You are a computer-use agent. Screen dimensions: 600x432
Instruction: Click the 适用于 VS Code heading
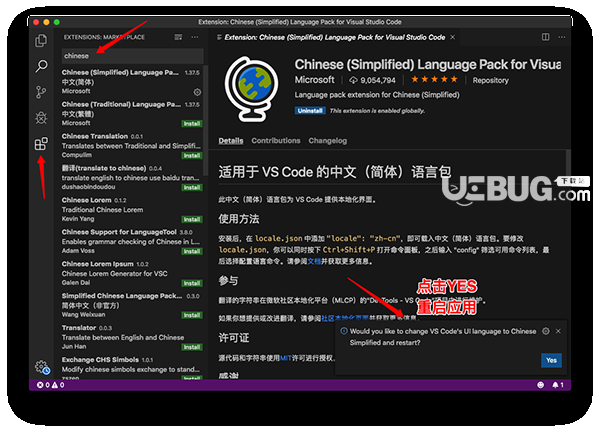click(335, 172)
